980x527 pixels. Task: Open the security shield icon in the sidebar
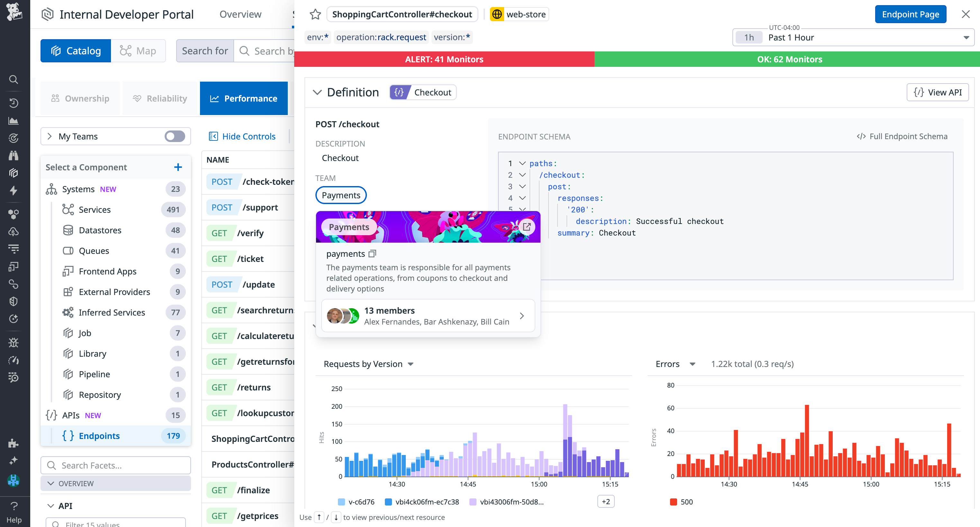click(14, 301)
